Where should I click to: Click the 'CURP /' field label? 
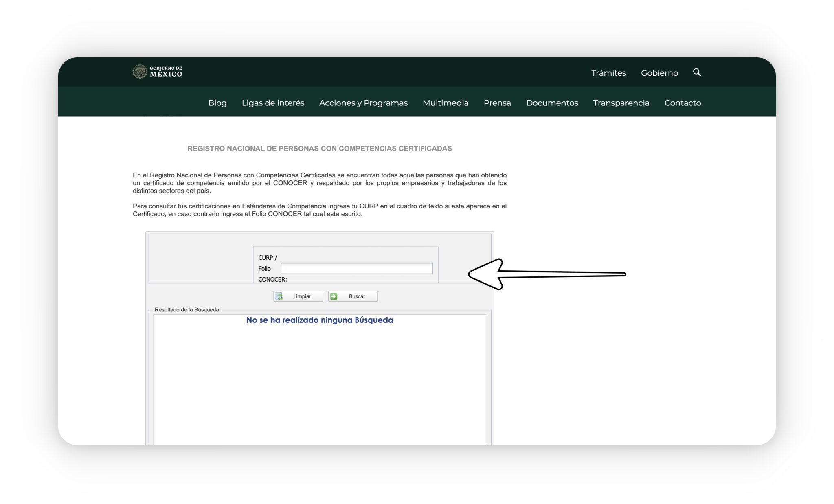(x=268, y=258)
